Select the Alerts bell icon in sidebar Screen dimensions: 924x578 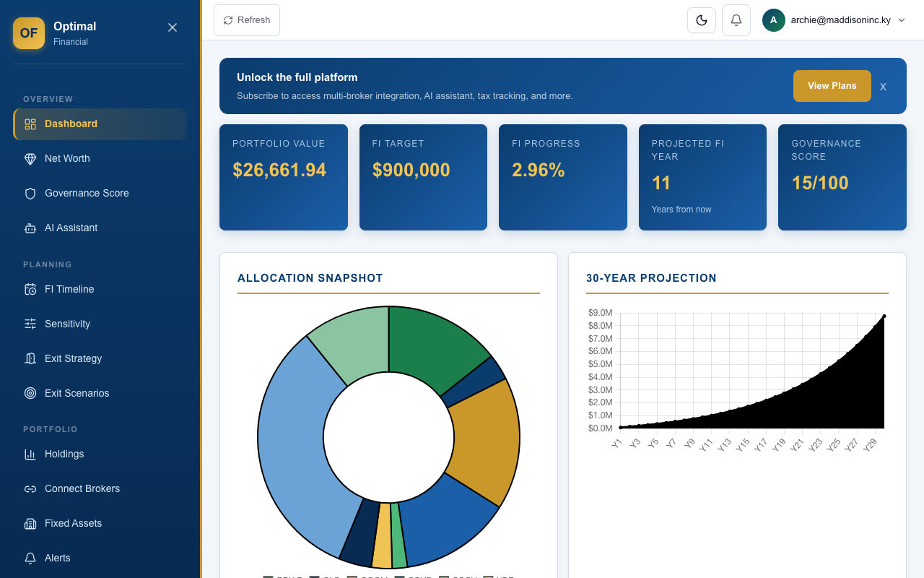coord(30,558)
